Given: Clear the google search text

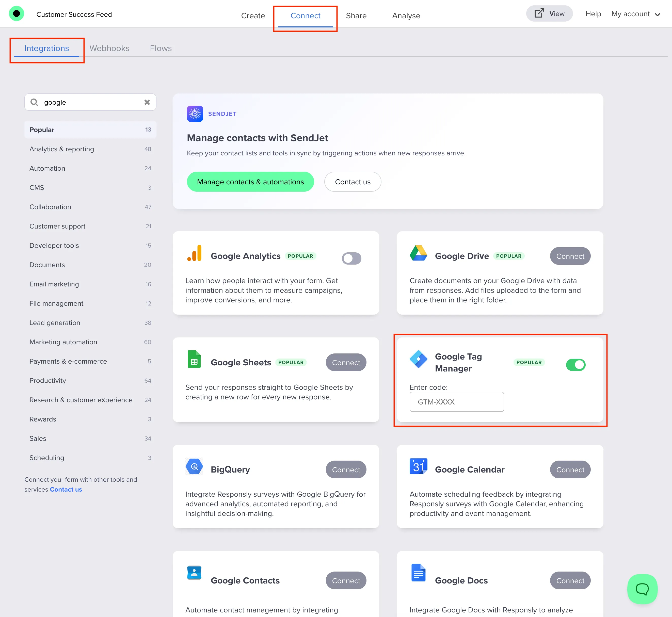Looking at the screenshot, I should coord(147,102).
